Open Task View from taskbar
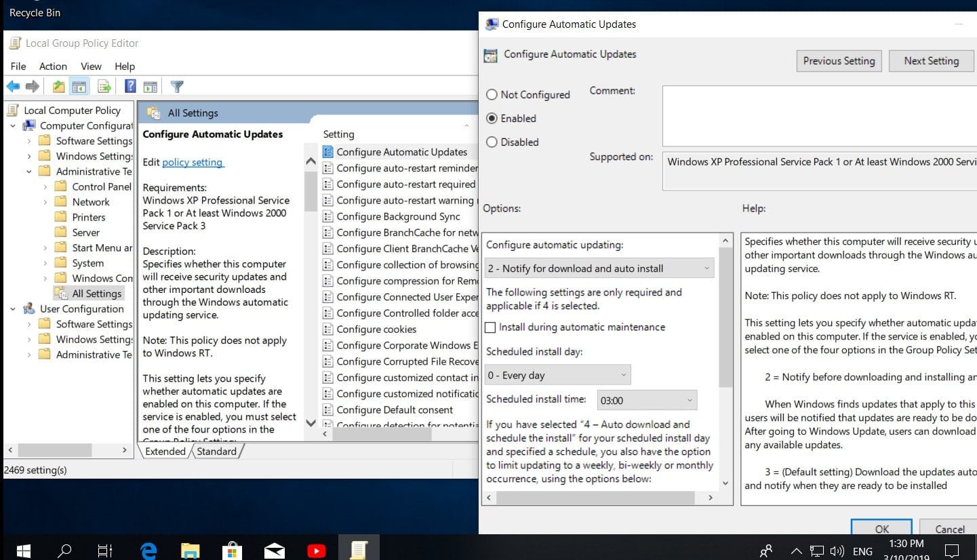This screenshot has height=560, width=977. 105,550
